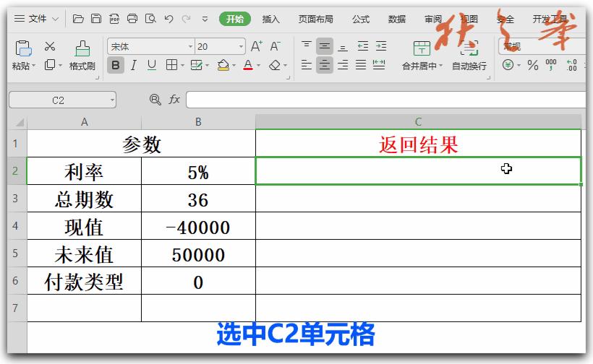Screen dimensions: 593x364
Task: Select the 开始 ribbon tab
Action: pos(235,19)
